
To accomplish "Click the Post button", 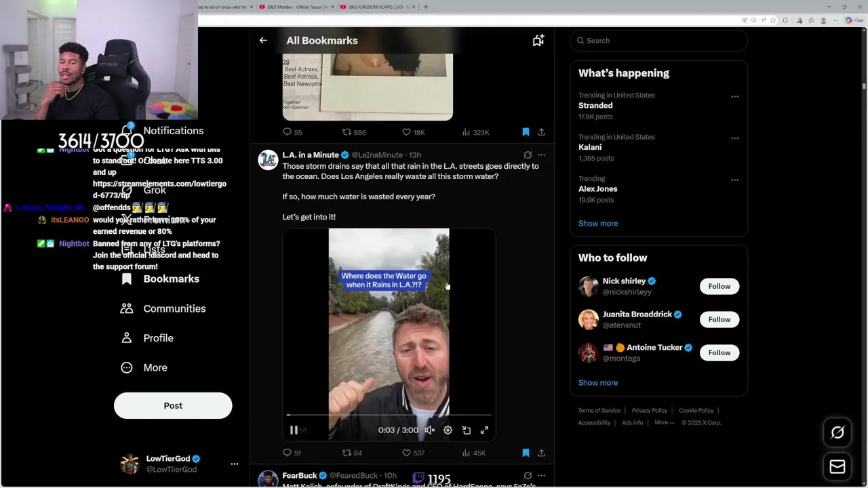I will coord(173,406).
